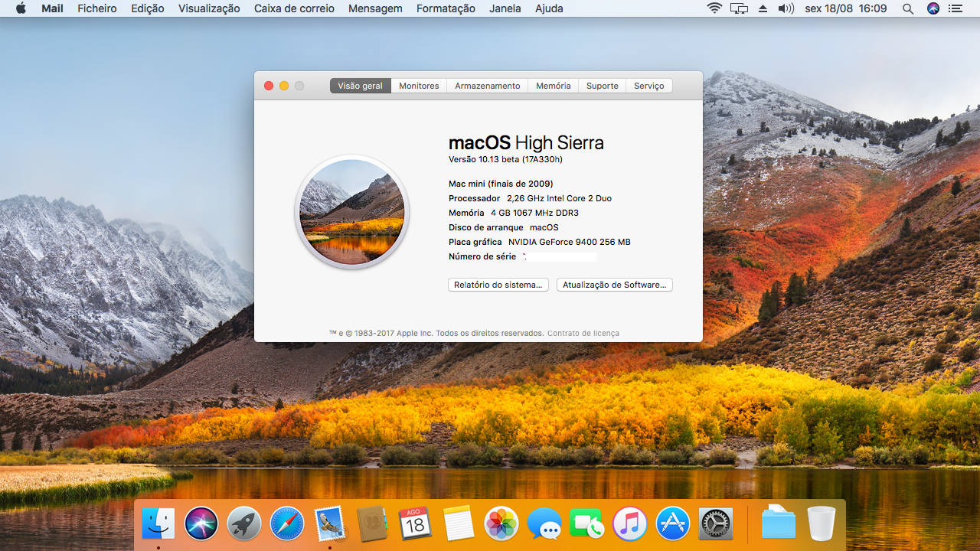Open the Caixa de correio menu
The image size is (980, 551).
coord(294,8)
